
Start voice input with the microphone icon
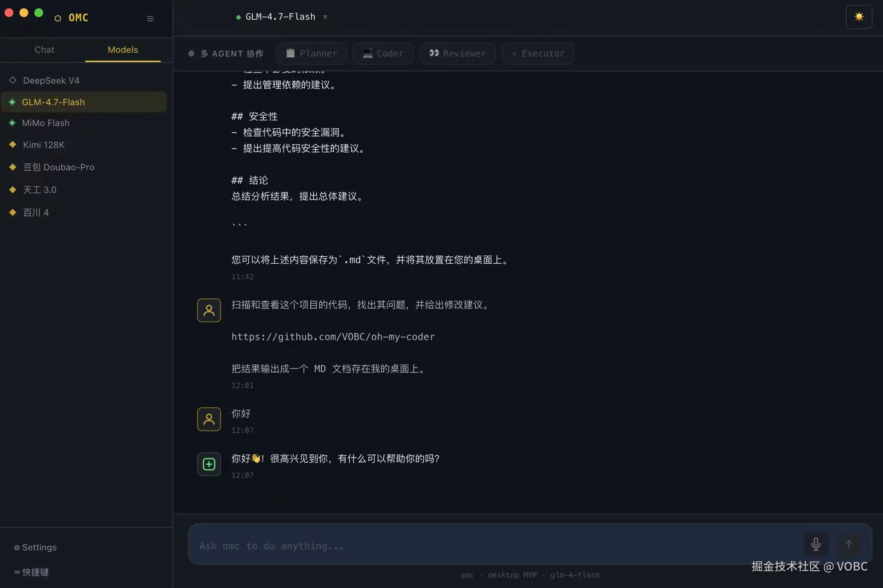point(816,544)
